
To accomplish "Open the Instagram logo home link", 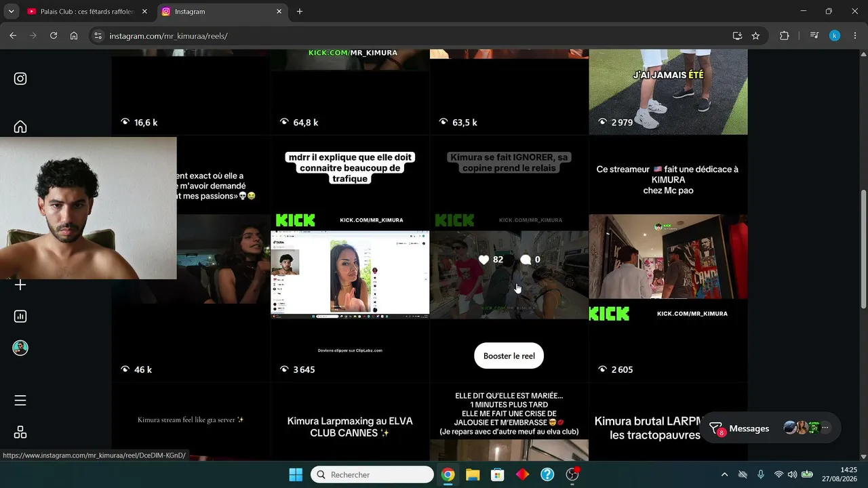I will pos(20,79).
